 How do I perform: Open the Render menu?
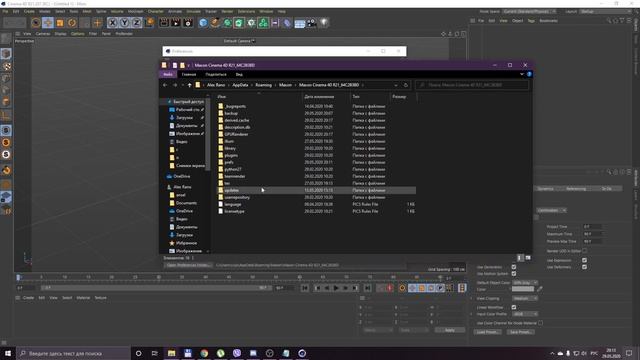click(x=227, y=11)
